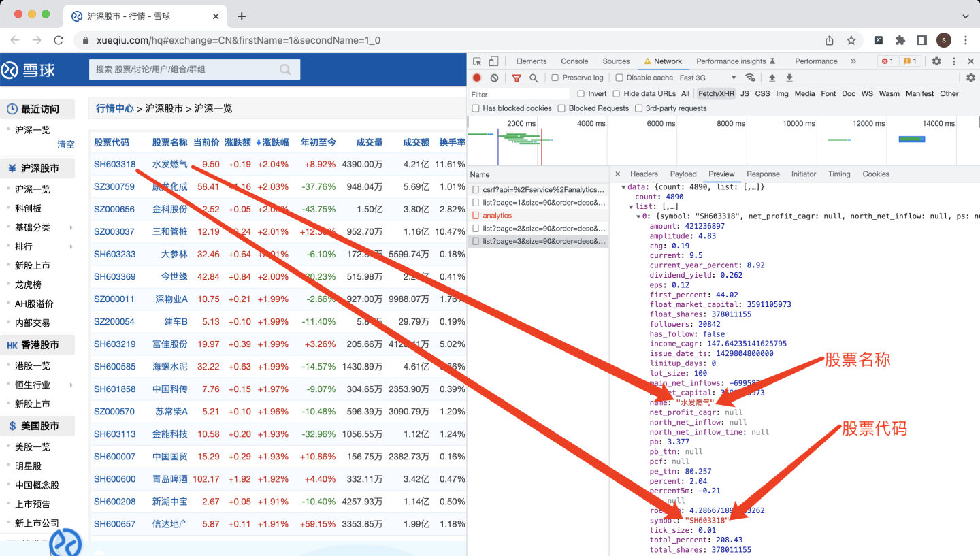The height and width of the screenshot is (556, 980).
Task: Open stock name link 青岛啤酒
Action: [169, 478]
